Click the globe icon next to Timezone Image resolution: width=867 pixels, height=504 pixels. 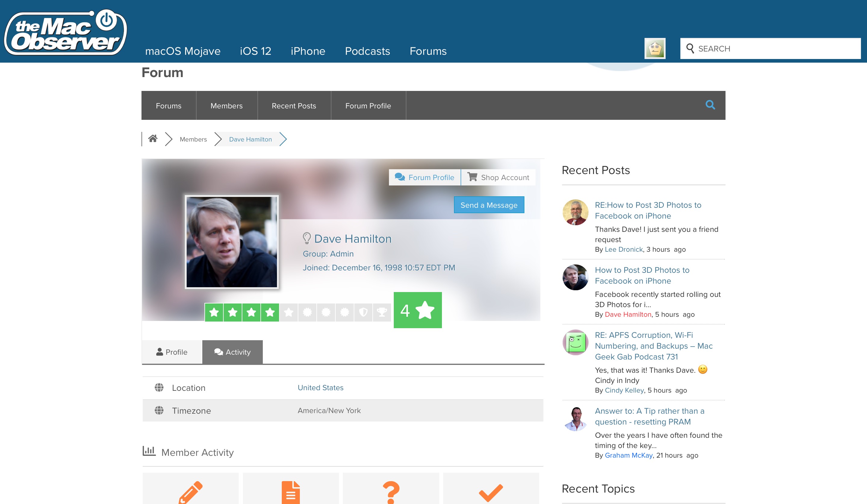[159, 410]
